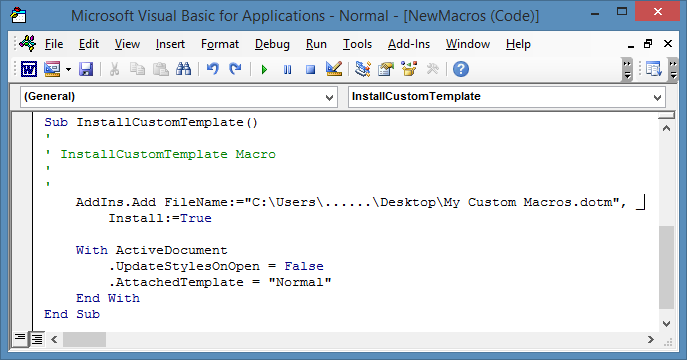The width and height of the screenshot is (687, 360).
Task: Click ".AttachedTemplate = "Normal"" line
Action: tap(220, 282)
